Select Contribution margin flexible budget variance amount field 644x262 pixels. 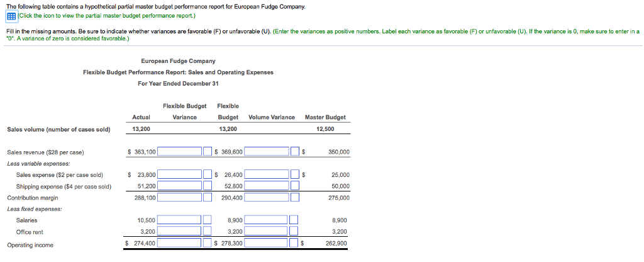[x=180, y=198]
